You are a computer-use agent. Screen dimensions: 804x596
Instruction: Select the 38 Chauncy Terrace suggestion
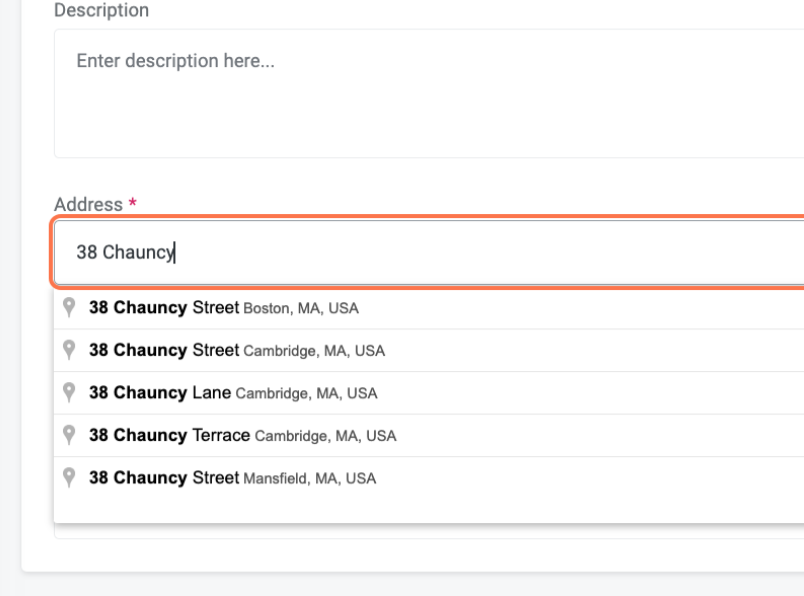pyautogui.click(x=170, y=435)
